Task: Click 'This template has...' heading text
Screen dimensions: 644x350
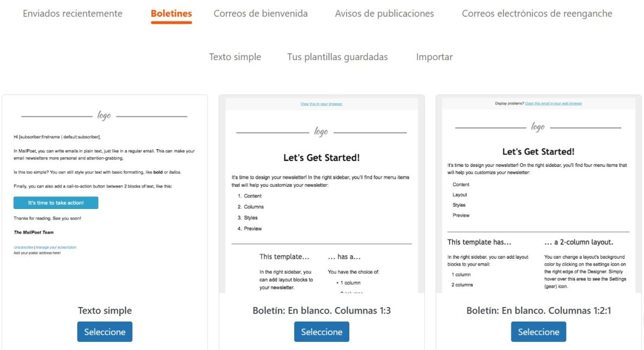Action: click(x=479, y=242)
